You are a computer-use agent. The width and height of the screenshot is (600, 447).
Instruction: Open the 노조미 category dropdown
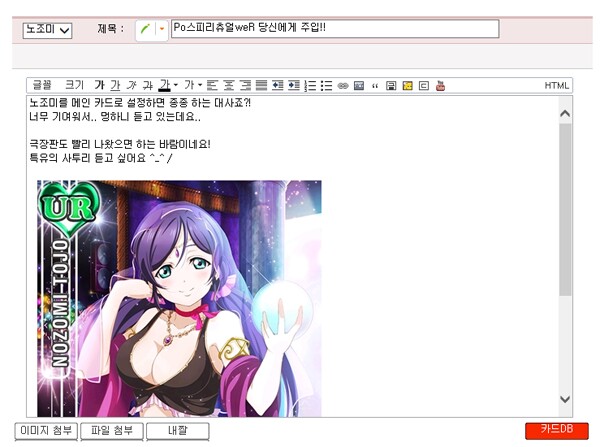coord(47,30)
